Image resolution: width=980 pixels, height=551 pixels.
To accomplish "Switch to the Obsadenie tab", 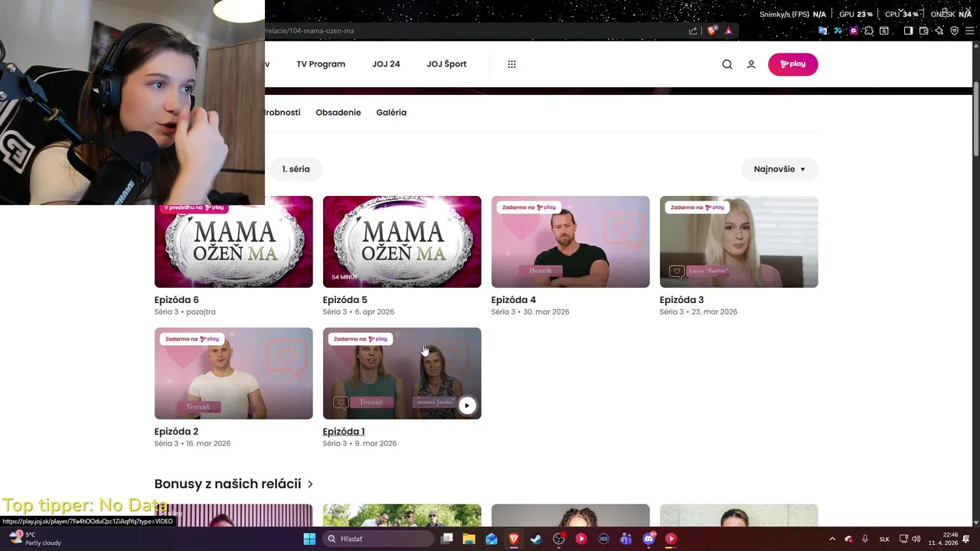I will click(338, 112).
